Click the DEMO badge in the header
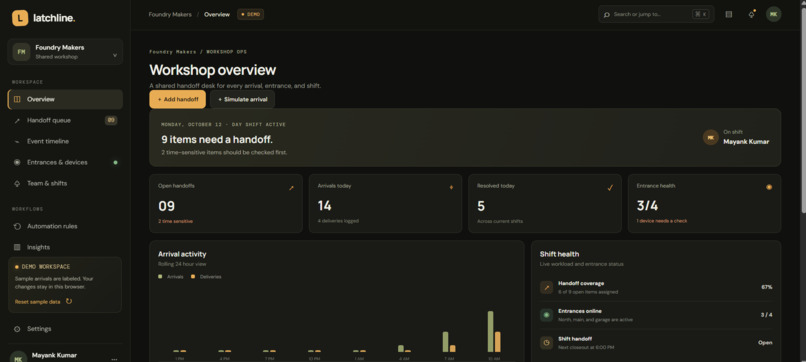This screenshot has height=362, width=806. point(250,14)
